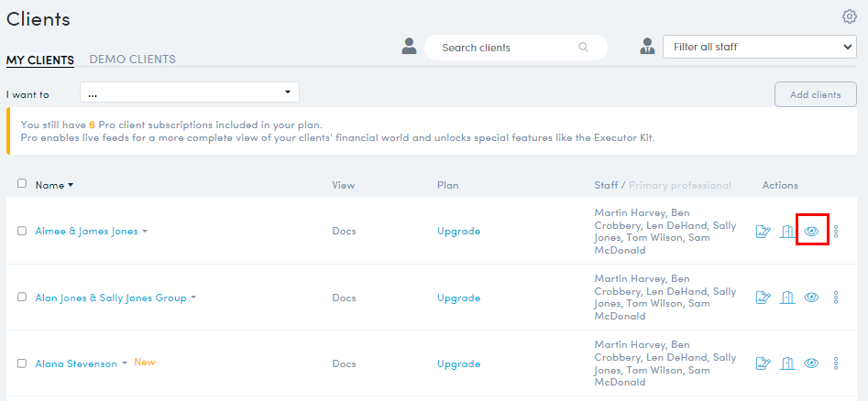Focus the Search clients input field
This screenshot has width=868, height=401.
[x=515, y=48]
